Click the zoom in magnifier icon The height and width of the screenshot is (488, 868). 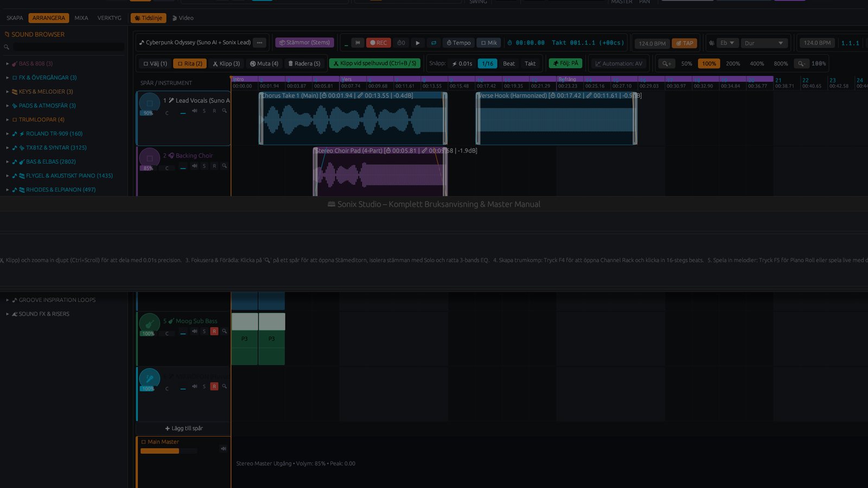tap(667, 63)
